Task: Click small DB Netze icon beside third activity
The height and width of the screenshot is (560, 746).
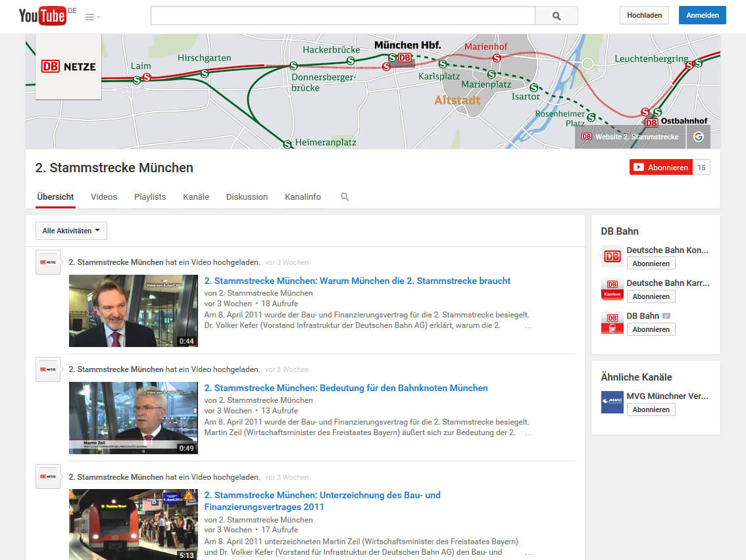Action: point(48,477)
